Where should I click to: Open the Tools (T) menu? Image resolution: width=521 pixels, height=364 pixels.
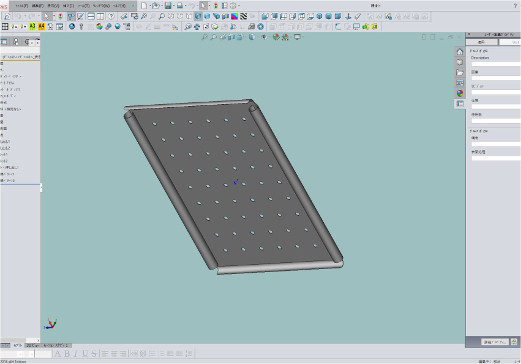click(84, 6)
